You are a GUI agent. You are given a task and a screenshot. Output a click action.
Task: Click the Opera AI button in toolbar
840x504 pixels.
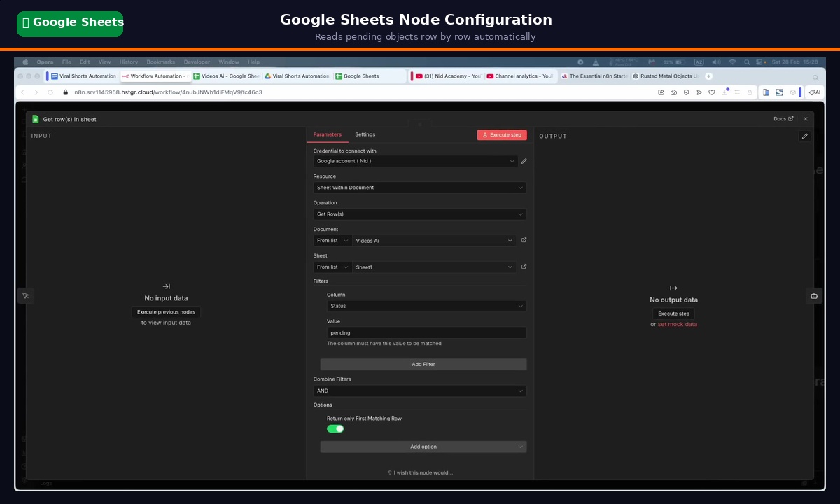pyautogui.click(x=814, y=92)
